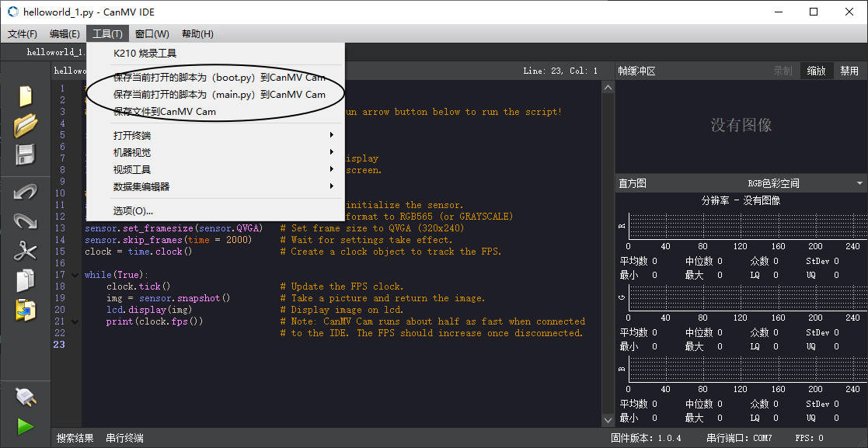Click the 没有图像 frame buffer area
This screenshot has width=868, height=448.
pos(741,125)
